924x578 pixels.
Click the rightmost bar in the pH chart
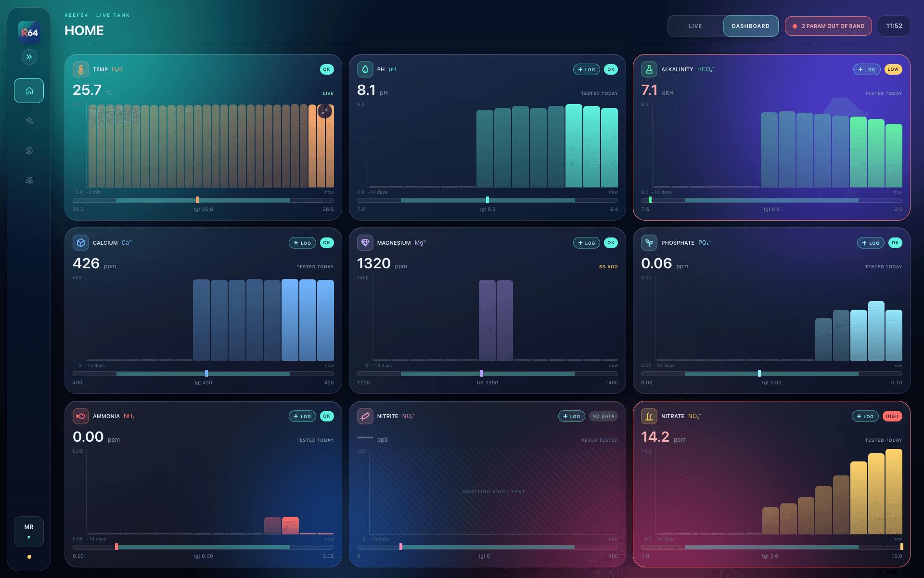click(x=609, y=147)
